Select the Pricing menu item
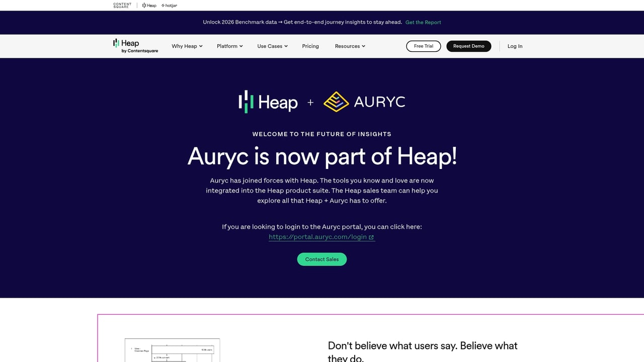The image size is (644, 362). click(310, 46)
